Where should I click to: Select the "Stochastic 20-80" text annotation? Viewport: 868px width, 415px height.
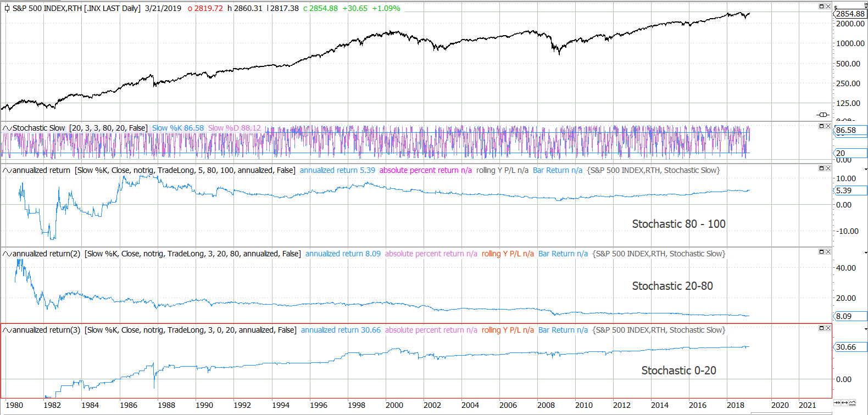point(672,286)
